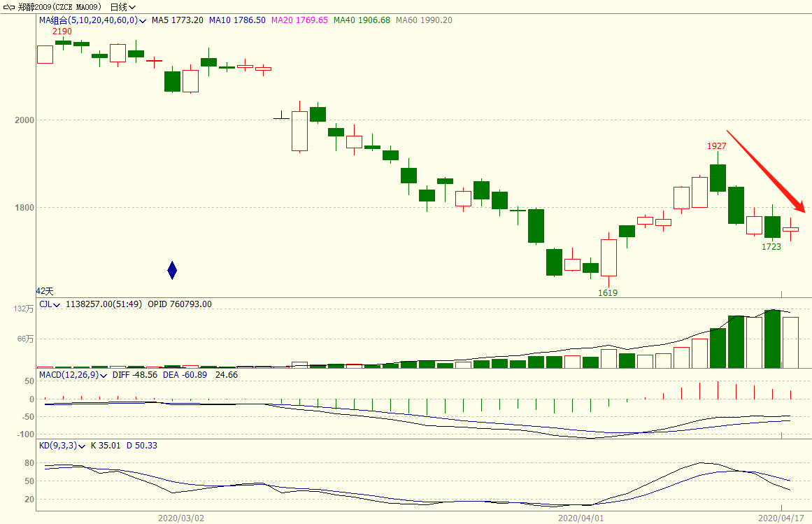Click the MA40 1906.68 green legend

tap(362, 20)
